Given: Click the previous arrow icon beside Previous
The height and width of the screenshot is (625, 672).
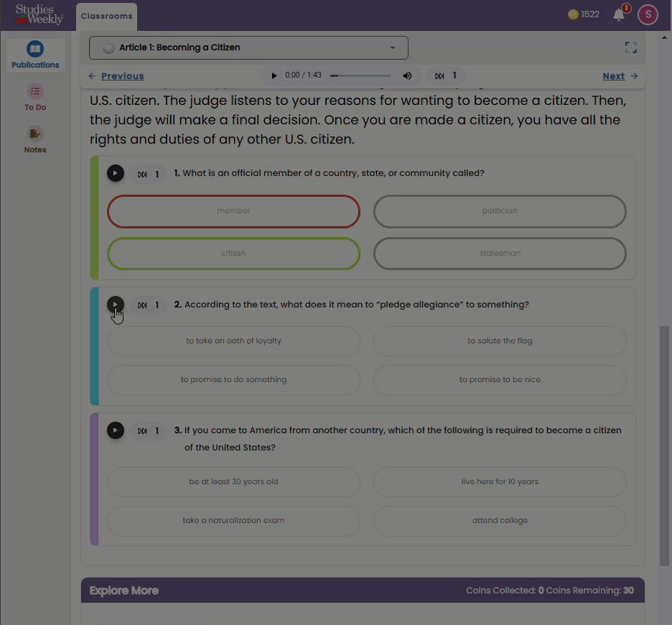Looking at the screenshot, I should coord(92,76).
